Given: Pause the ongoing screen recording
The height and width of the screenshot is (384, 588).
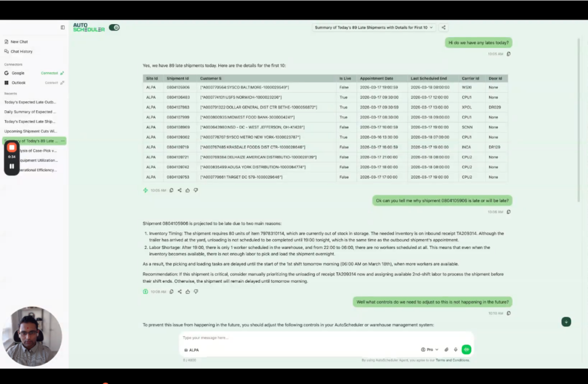Looking at the screenshot, I should [x=11, y=167].
